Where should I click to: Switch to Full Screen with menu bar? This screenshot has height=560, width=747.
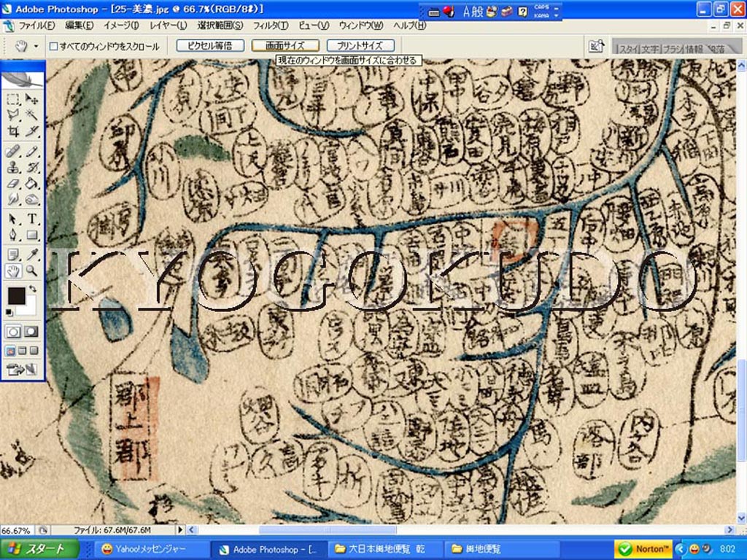pyautogui.click(x=23, y=351)
